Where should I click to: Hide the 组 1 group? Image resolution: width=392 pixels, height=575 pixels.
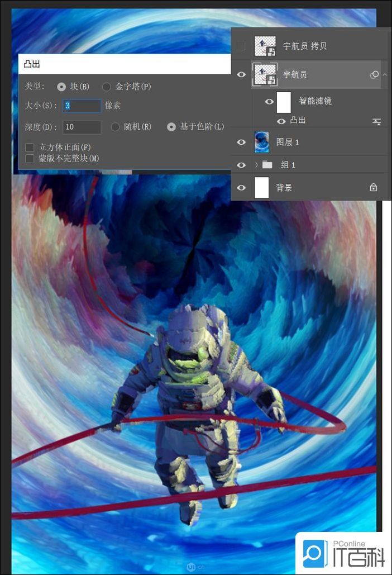click(x=241, y=165)
